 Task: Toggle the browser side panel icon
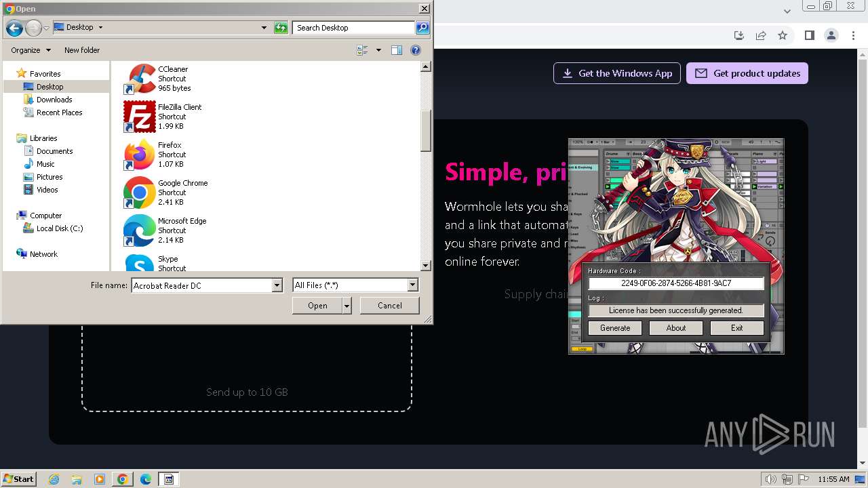(x=809, y=35)
